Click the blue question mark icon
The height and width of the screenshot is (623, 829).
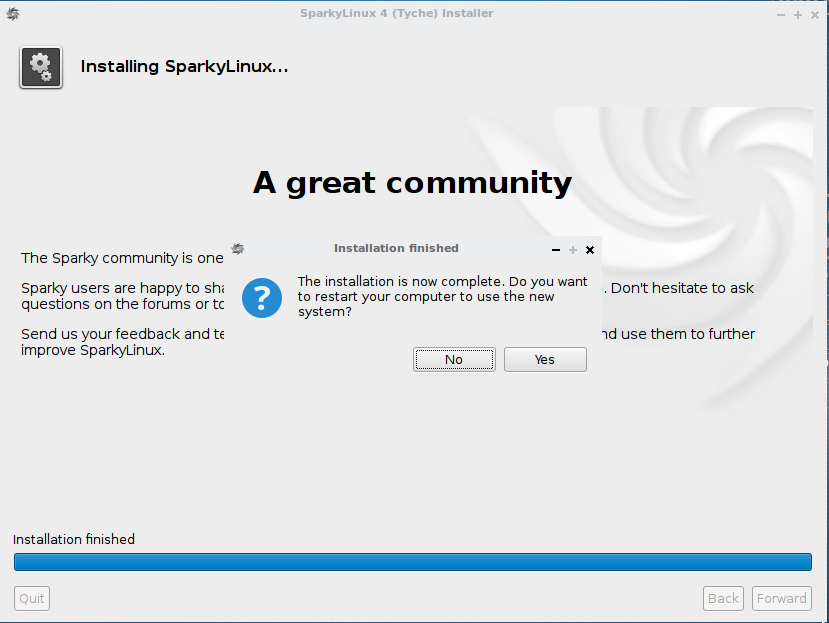[262, 298]
